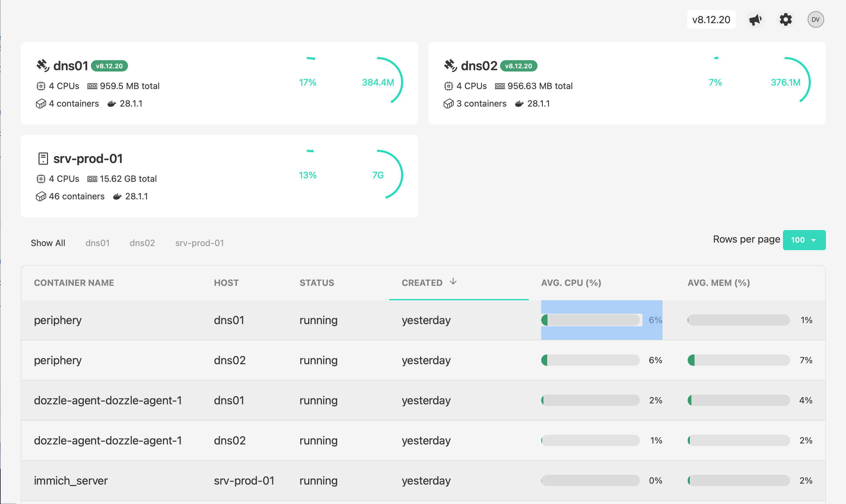Sort table by CONTAINER NAME column

74,282
